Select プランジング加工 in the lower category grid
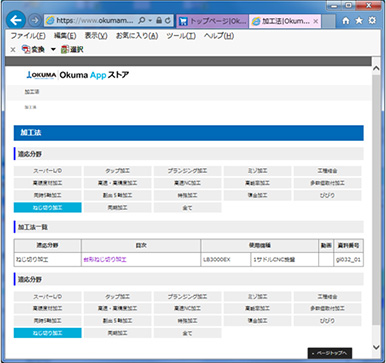386x363 pixels. (187, 296)
